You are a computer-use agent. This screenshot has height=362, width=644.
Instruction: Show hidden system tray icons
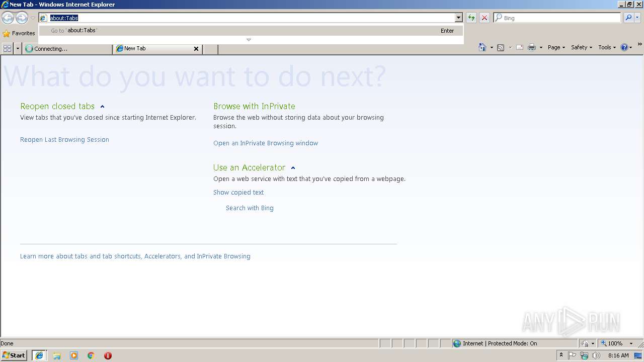pos(561,355)
